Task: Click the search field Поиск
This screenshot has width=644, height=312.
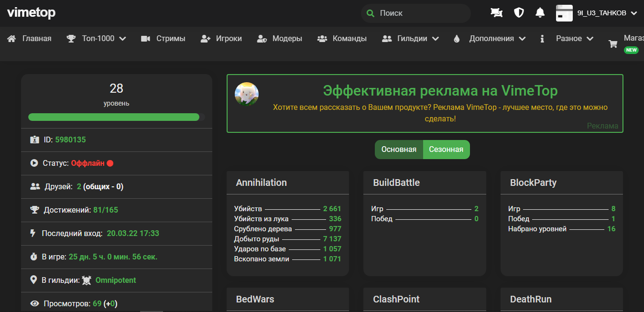Action: pyautogui.click(x=416, y=13)
